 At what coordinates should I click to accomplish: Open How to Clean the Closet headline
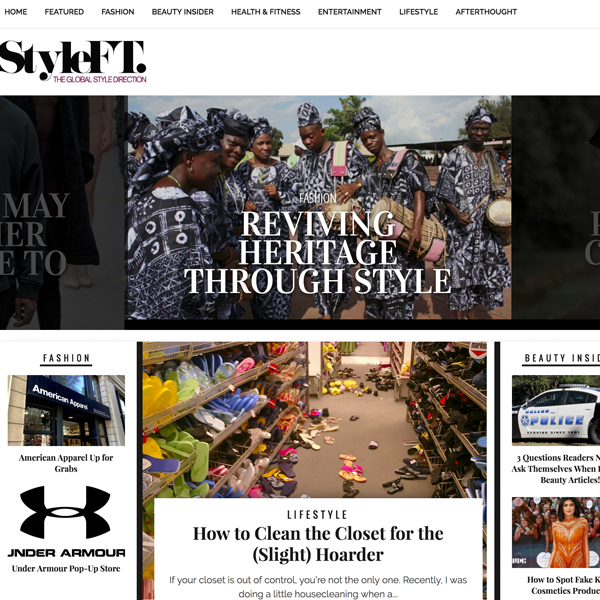click(318, 544)
